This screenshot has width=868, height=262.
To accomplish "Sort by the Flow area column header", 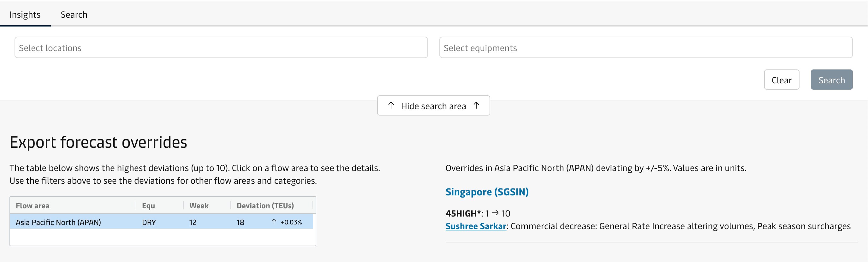I will point(33,206).
